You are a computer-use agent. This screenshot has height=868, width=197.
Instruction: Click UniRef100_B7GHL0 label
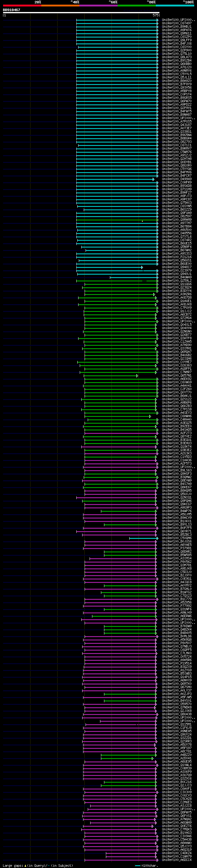coord(177,589)
